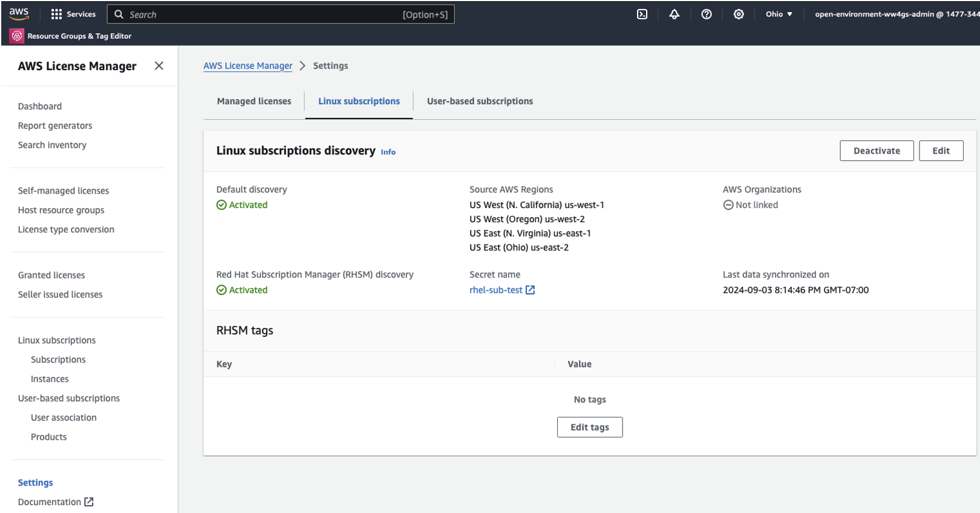This screenshot has width=980, height=513.
Task: Open the Info link next to discovery heading
Action: (x=388, y=152)
